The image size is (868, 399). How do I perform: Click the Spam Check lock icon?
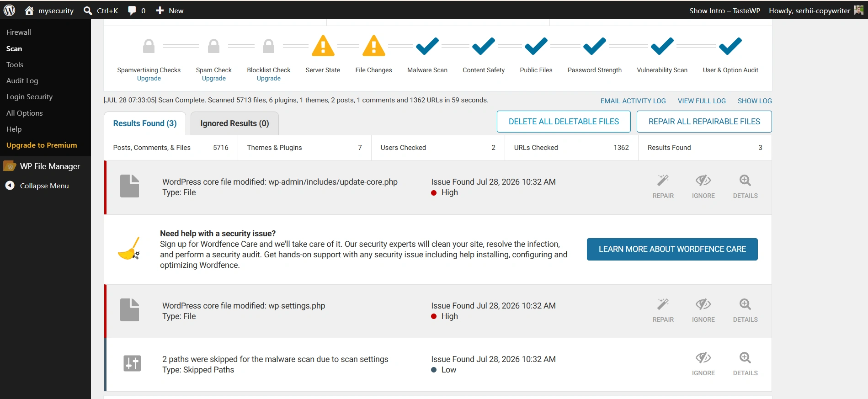pyautogui.click(x=213, y=46)
